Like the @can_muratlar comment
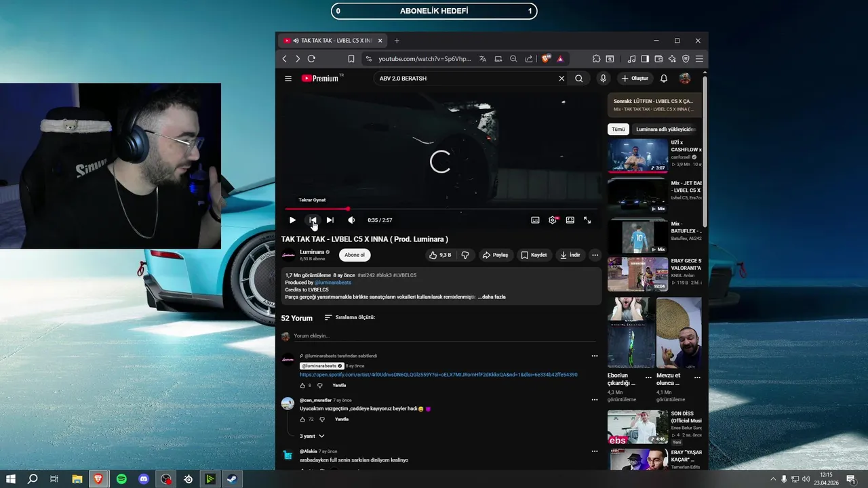The width and height of the screenshot is (868, 488). click(x=303, y=420)
